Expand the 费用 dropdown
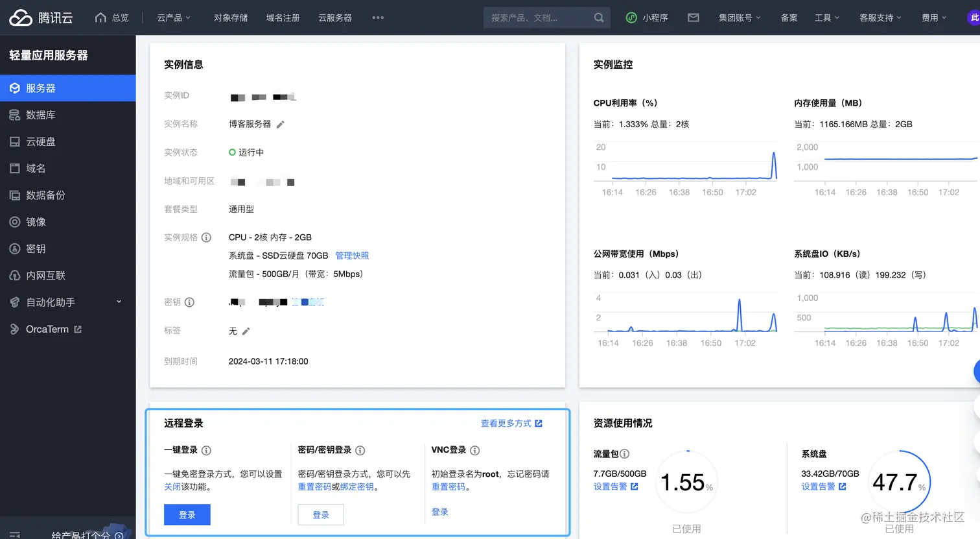This screenshot has height=539, width=980. [x=934, y=18]
